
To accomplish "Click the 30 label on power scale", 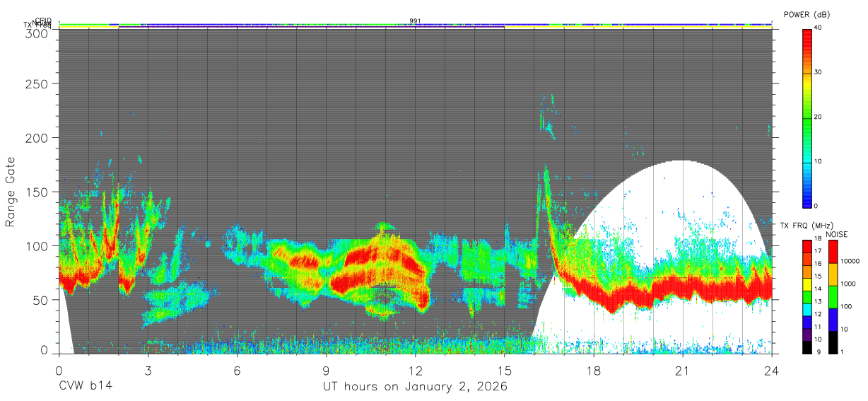I will tap(819, 72).
